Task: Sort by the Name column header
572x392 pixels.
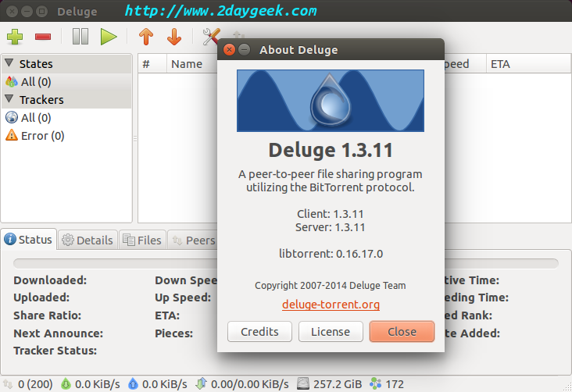Action: point(192,64)
